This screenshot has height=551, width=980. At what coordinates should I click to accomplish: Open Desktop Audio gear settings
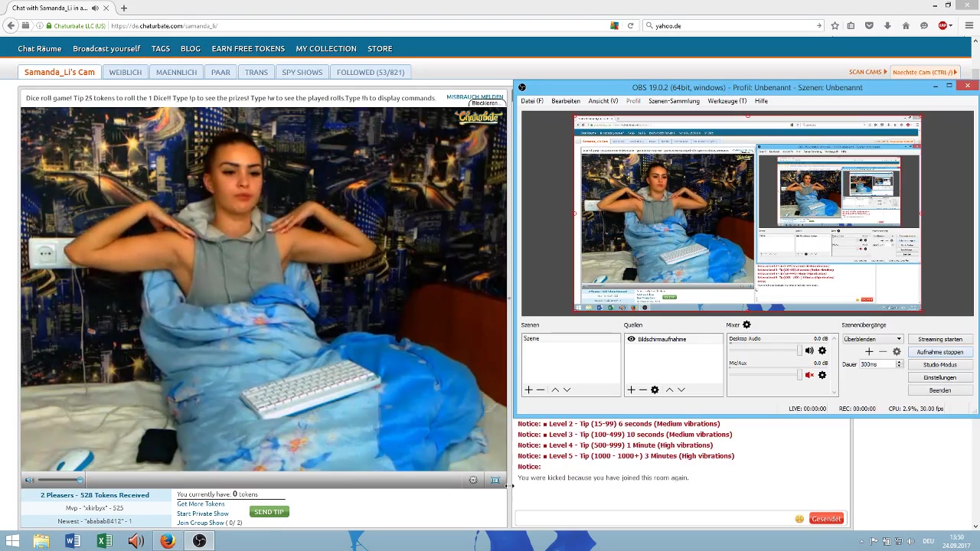pos(822,350)
